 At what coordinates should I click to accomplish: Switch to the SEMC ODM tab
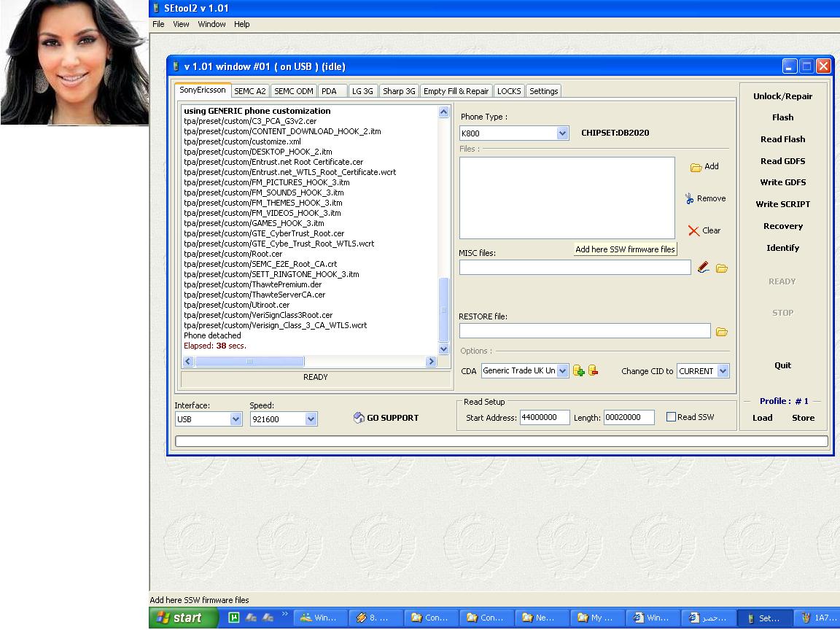click(x=294, y=91)
